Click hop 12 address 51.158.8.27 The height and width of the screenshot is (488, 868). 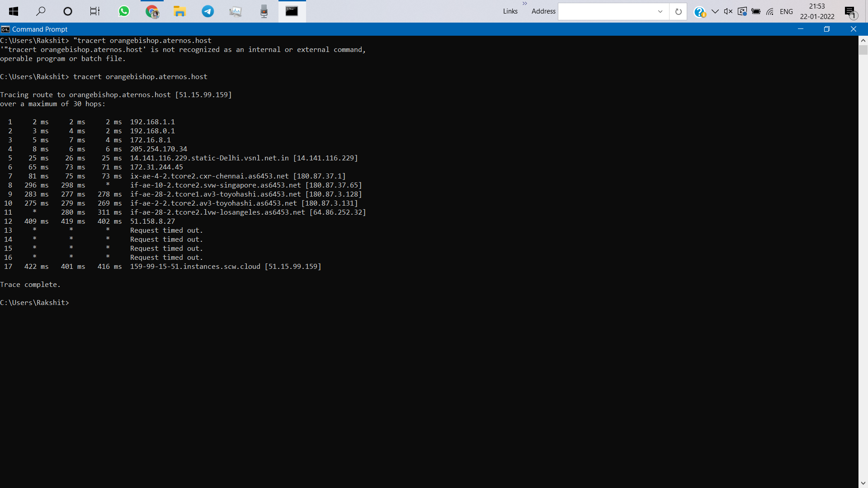point(152,221)
